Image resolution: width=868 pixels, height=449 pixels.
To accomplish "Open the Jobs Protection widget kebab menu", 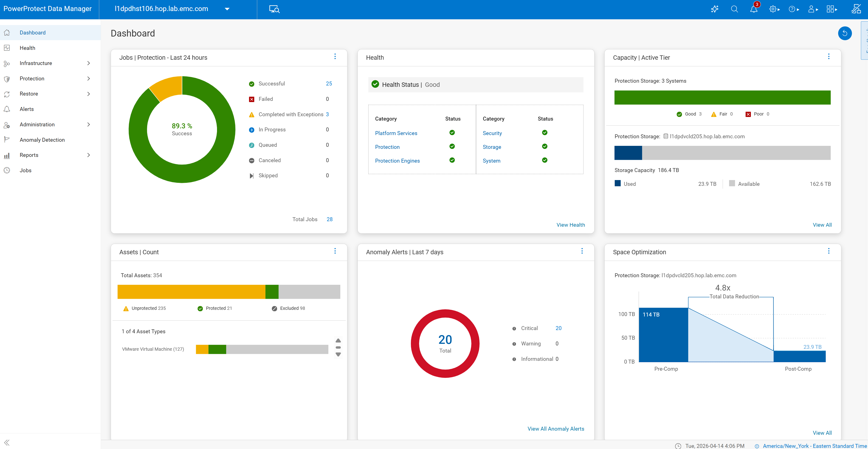I will coord(335,57).
